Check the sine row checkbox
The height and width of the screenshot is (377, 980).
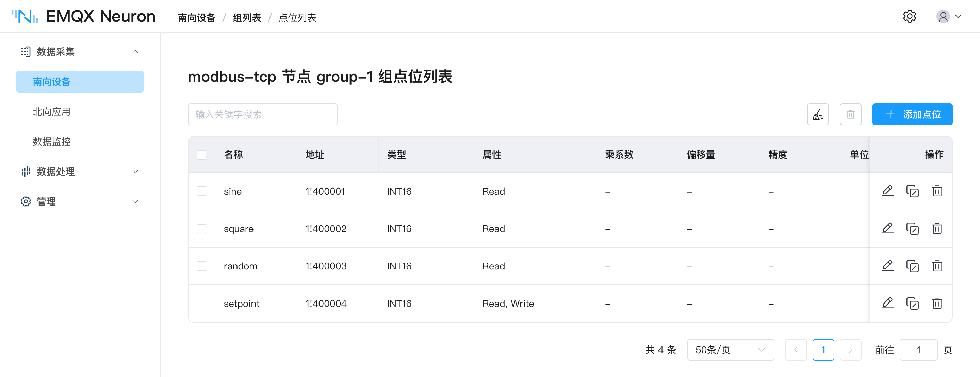click(x=201, y=191)
